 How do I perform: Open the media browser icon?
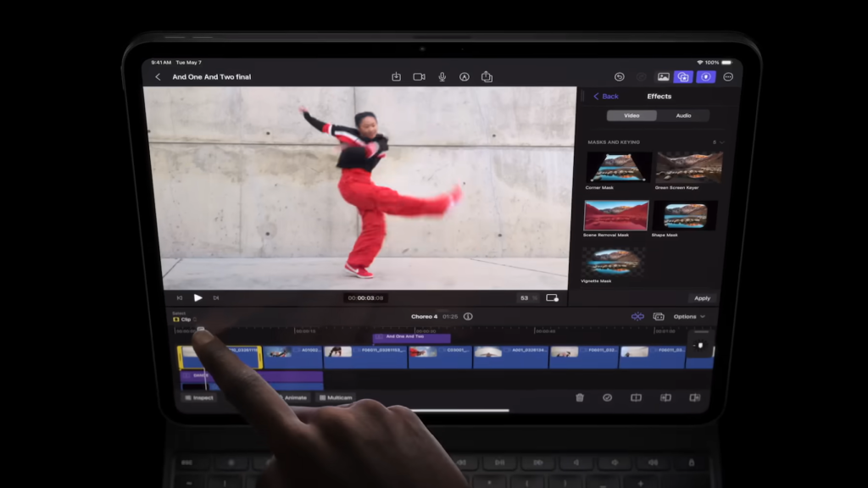(664, 77)
